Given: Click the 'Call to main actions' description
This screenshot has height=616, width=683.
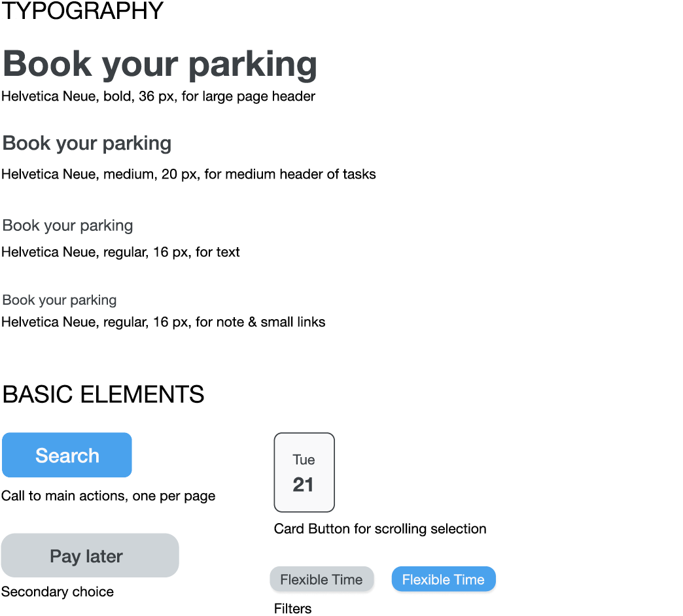Looking at the screenshot, I should (x=109, y=496).
